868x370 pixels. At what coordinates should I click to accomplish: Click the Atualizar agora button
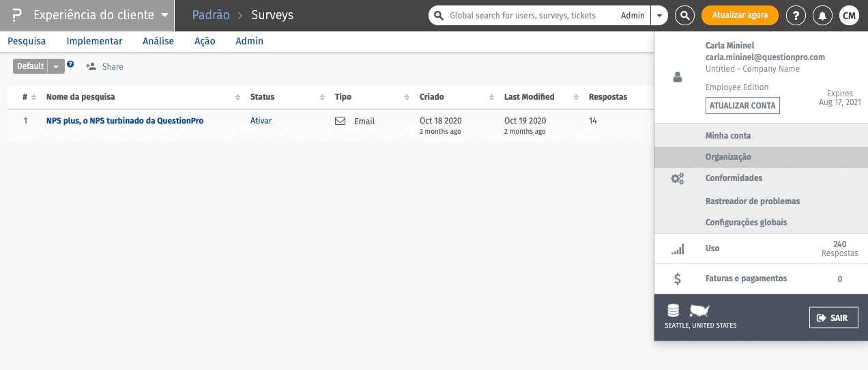tap(740, 15)
